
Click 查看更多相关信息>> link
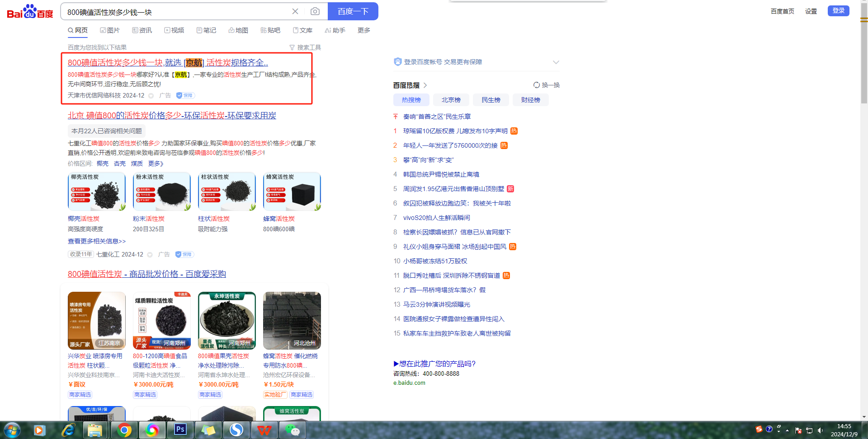pos(97,241)
